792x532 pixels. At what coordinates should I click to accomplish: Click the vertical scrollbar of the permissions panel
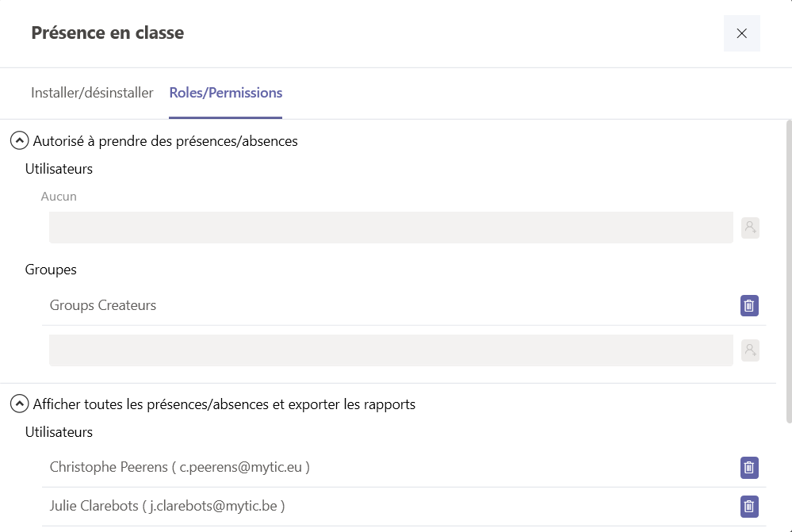(789, 272)
